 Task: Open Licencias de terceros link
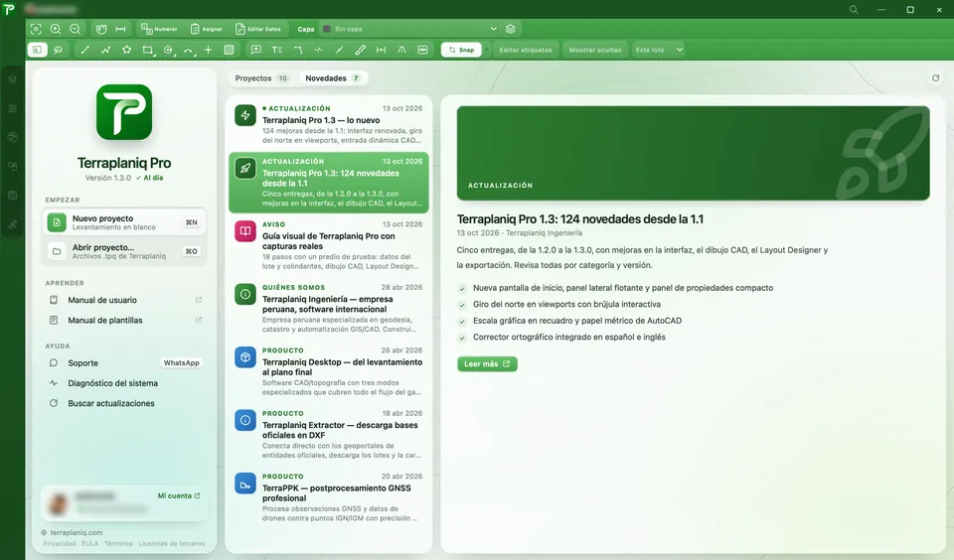pyautogui.click(x=172, y=543)
